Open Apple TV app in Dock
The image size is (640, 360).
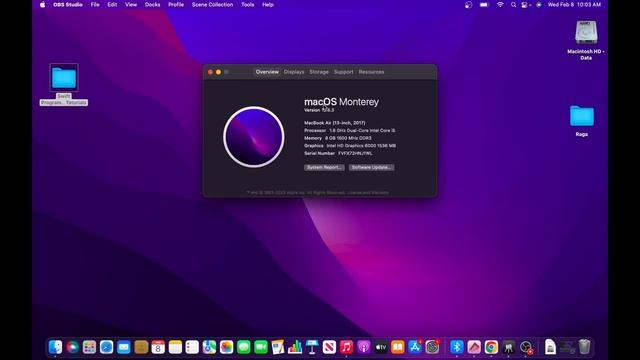381,347
